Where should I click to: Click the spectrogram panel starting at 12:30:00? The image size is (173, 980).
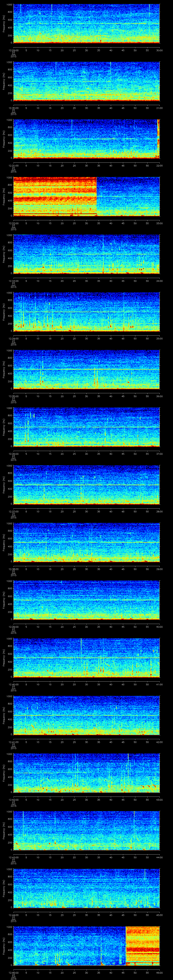86,81
